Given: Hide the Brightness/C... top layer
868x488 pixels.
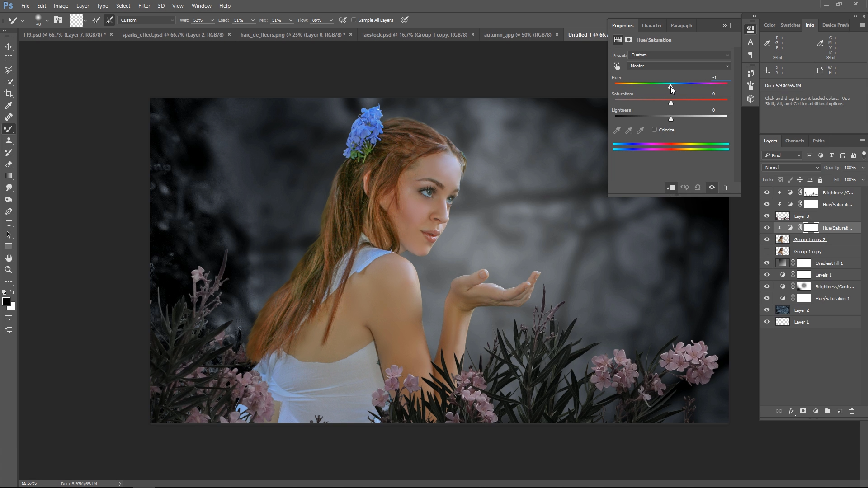Looking at the screenshot, I should tap(767, 192).
